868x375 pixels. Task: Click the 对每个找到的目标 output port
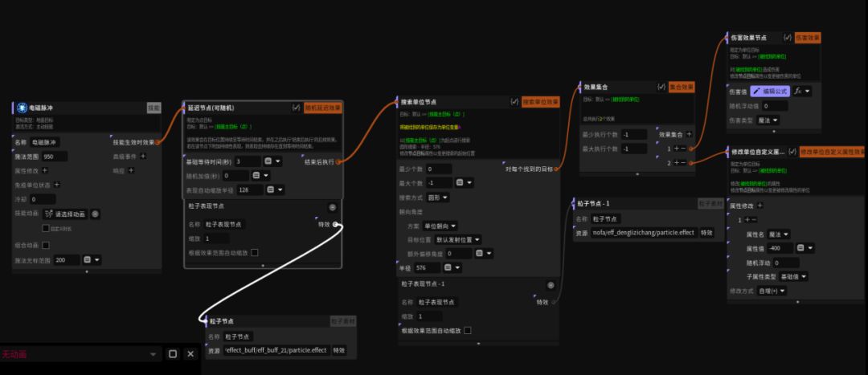coord(555,169)
